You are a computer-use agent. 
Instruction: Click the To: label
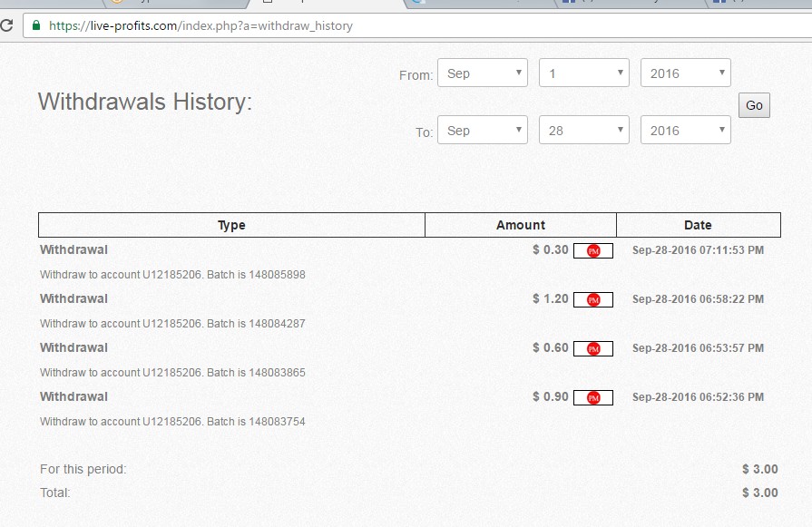(x=424, y=132)
